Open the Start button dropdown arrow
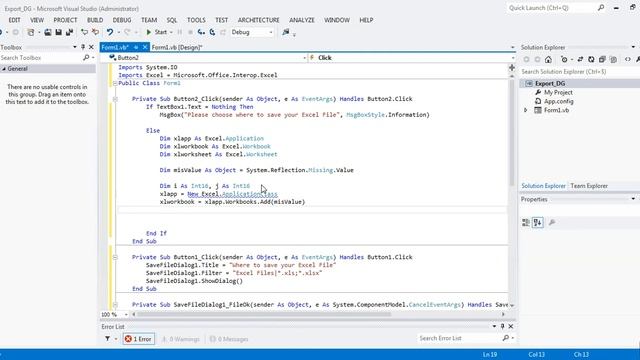Screen dimensions: 640x360 pos(171,32)
